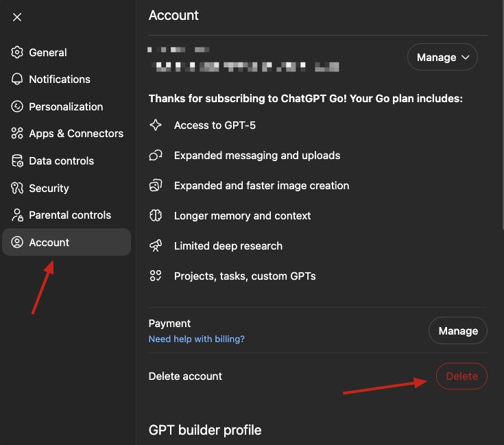This screenshot has width=504, height=445.
Task: Open the Data controls tab
Action: click(67, 160)
